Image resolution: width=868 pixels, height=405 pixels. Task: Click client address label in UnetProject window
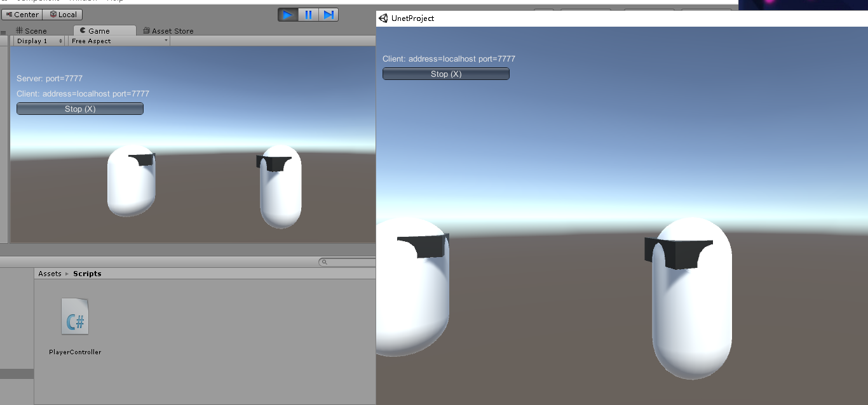tap(449, 58)
